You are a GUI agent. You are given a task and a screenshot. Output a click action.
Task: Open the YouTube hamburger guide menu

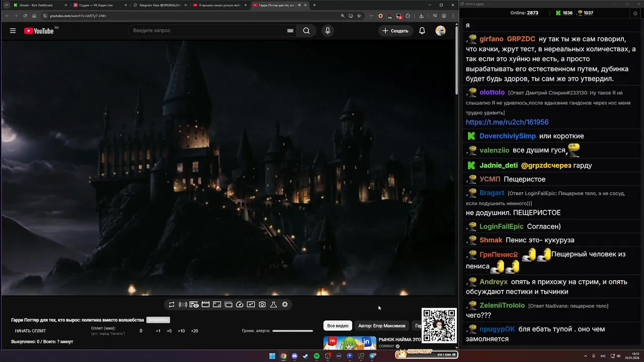pyautogui.click(x=13, y=31)
